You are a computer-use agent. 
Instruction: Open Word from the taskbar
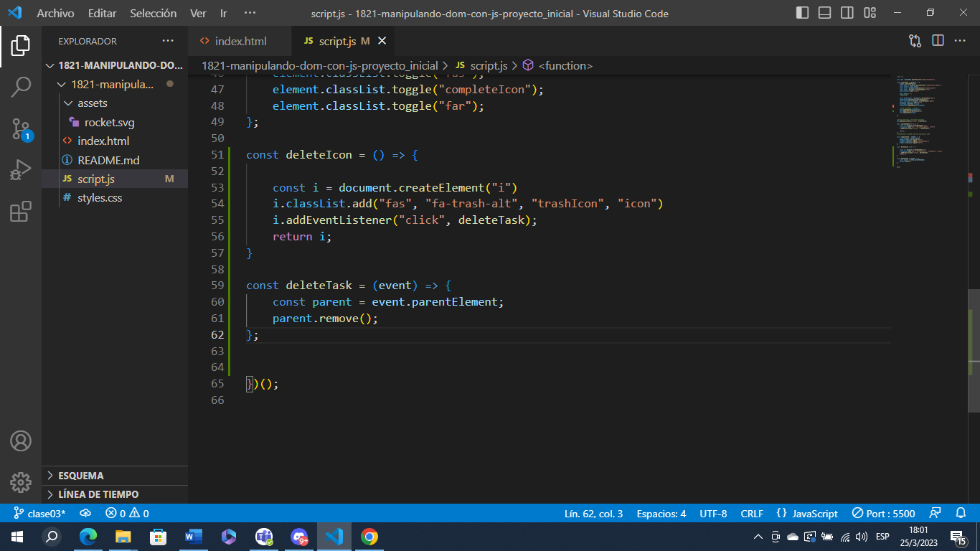[x=194, y=537]
